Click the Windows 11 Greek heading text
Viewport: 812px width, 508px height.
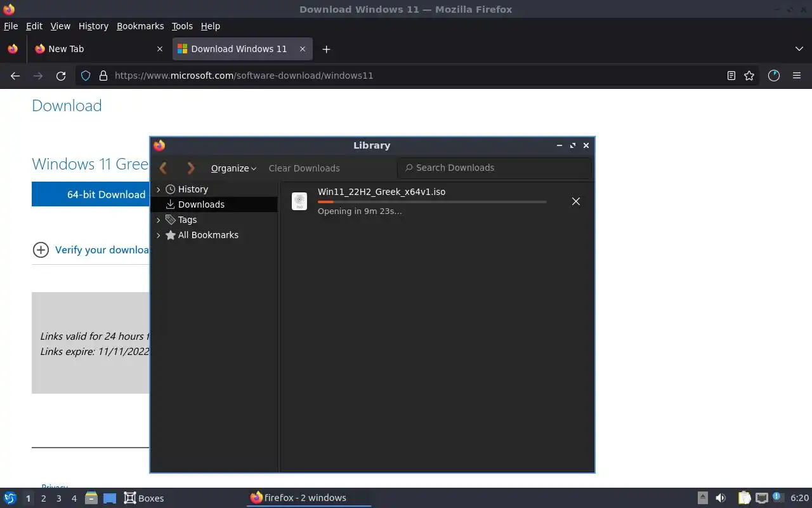coord(90,164)
